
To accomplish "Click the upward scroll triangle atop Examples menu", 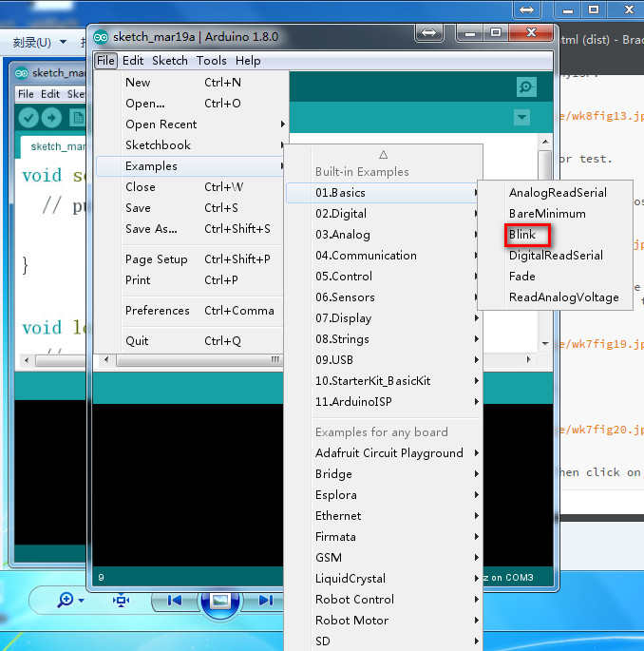I will point(384,155).
